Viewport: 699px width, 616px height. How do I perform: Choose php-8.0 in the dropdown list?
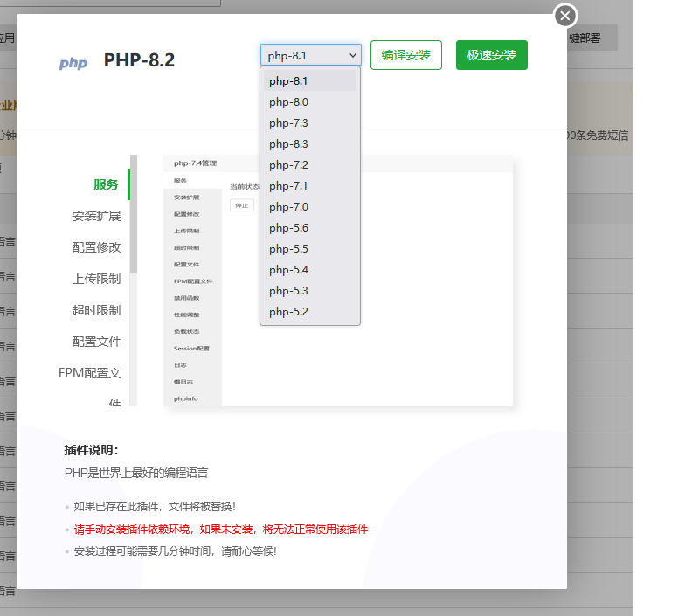[x=310, y=102]
